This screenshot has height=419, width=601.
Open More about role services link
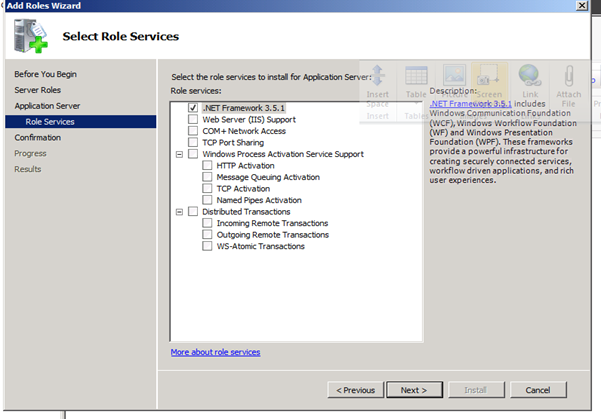tap(215, 352)
